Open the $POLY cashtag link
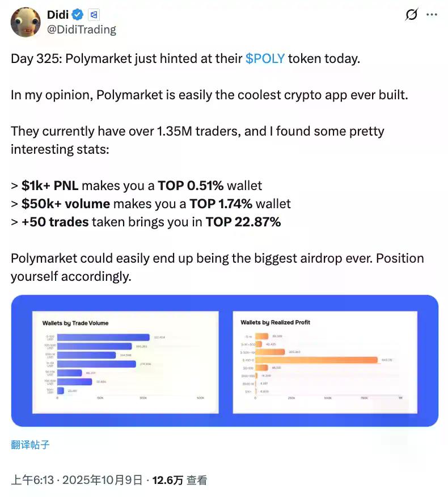 pyautogui.click(x=265, y=58)
